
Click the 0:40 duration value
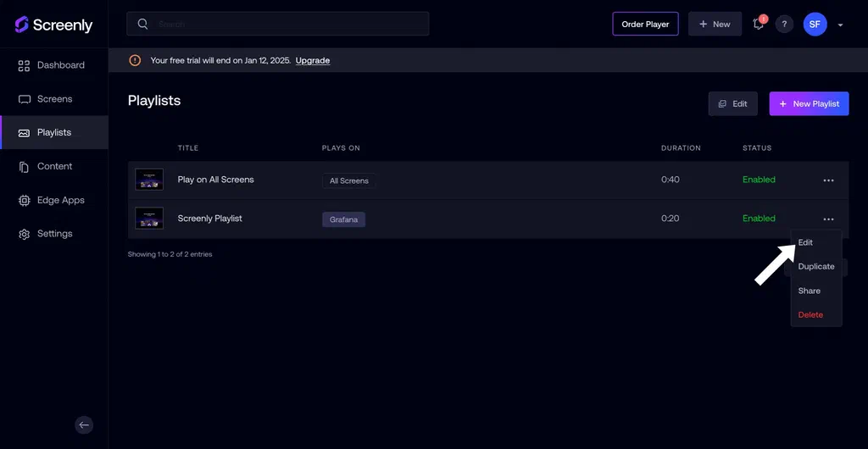[x=670, y=179]
